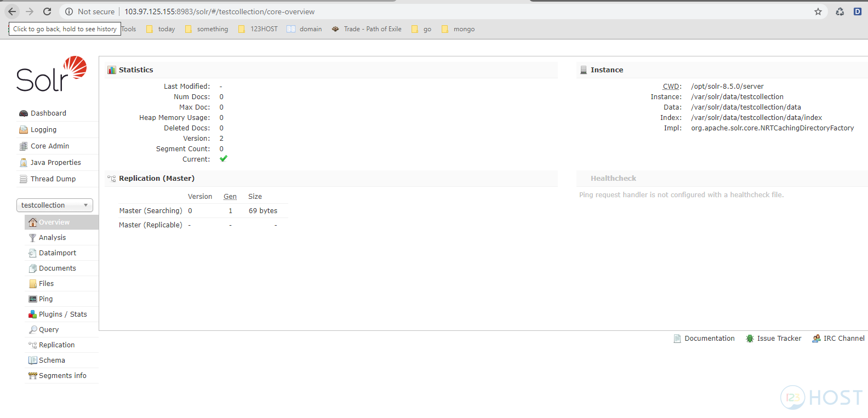Image resolution: width=868 pixels, height=418 pixels.
Task: Click the Logging notepad icon
Action: click(24, 130)
